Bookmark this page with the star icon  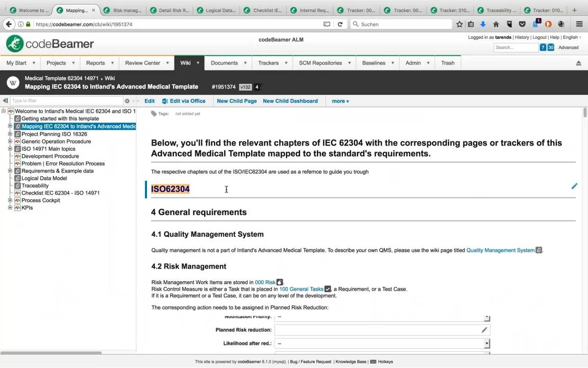pos(459,24)
